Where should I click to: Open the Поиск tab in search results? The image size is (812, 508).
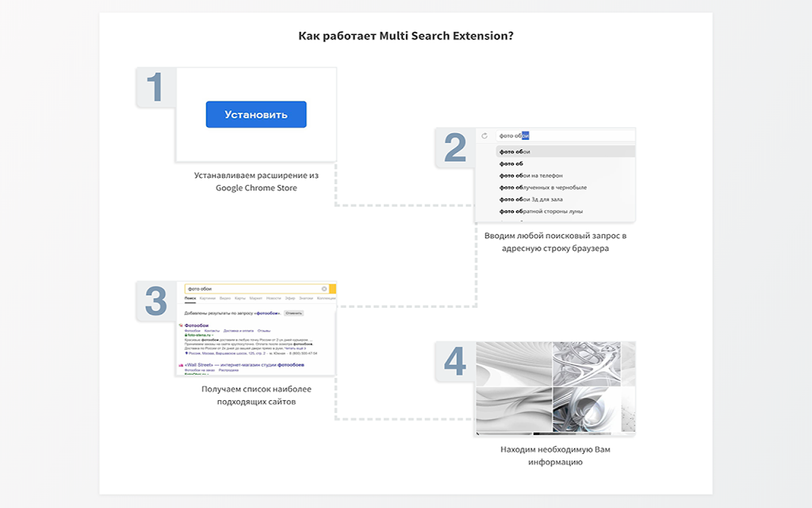(190, 298)
